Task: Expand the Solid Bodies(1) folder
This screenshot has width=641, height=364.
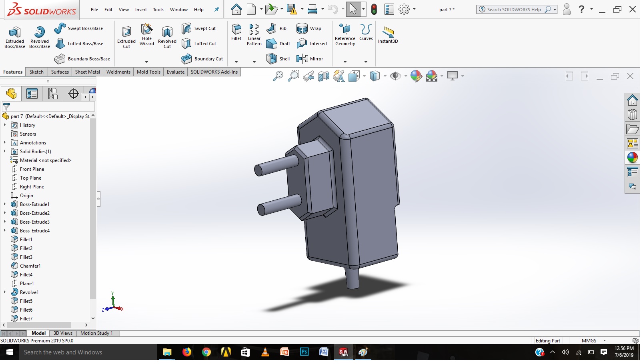Action: (x=5, y=152)
